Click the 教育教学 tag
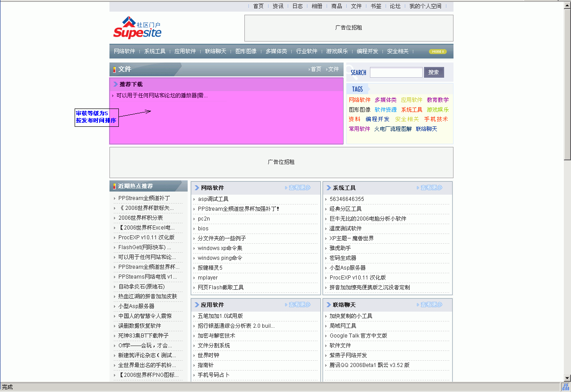The image size is (571, 392). click(438, 100)
